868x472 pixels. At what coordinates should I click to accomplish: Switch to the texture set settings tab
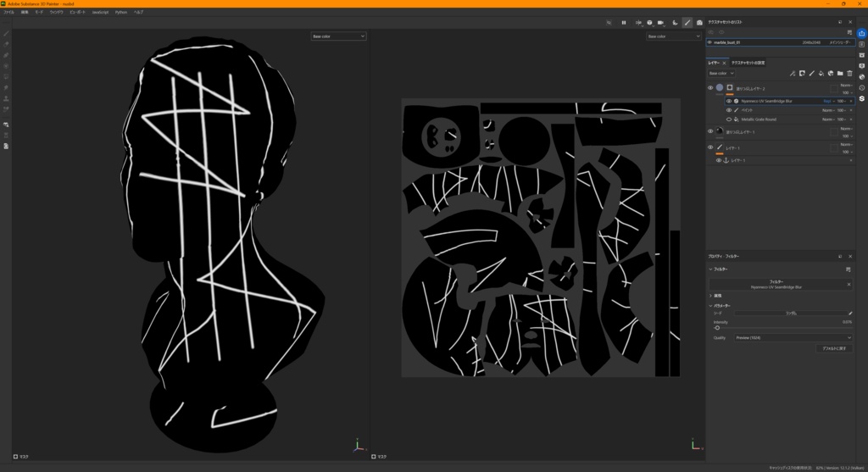point(748,63)
